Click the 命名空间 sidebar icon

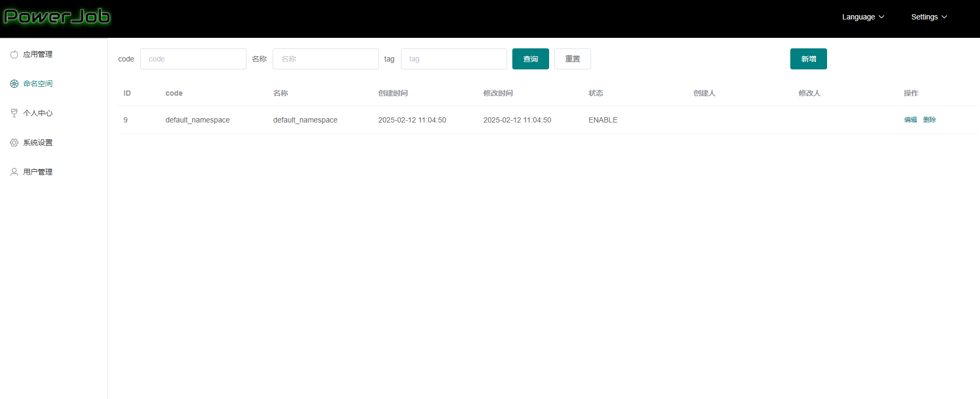[x=14, y=84]
